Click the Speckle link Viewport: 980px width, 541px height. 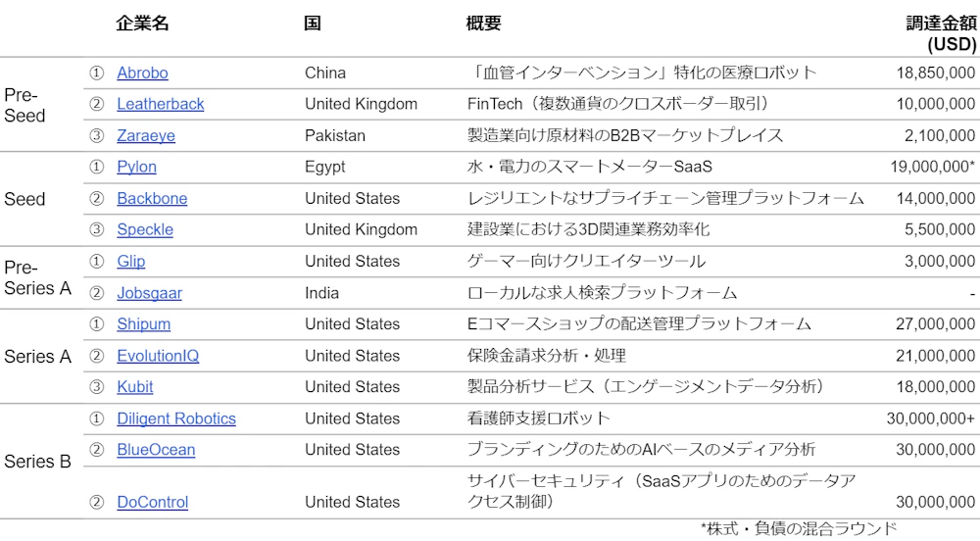point(144,229)
